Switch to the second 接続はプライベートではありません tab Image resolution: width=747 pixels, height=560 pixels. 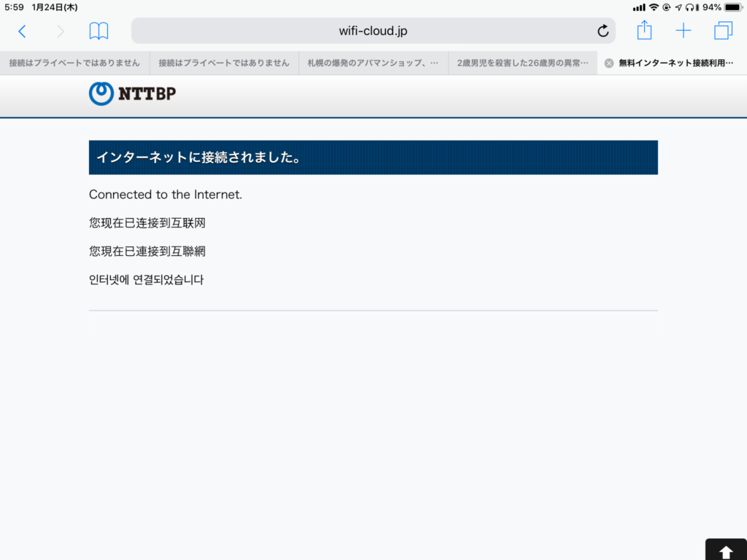click(x=224, y=63)
